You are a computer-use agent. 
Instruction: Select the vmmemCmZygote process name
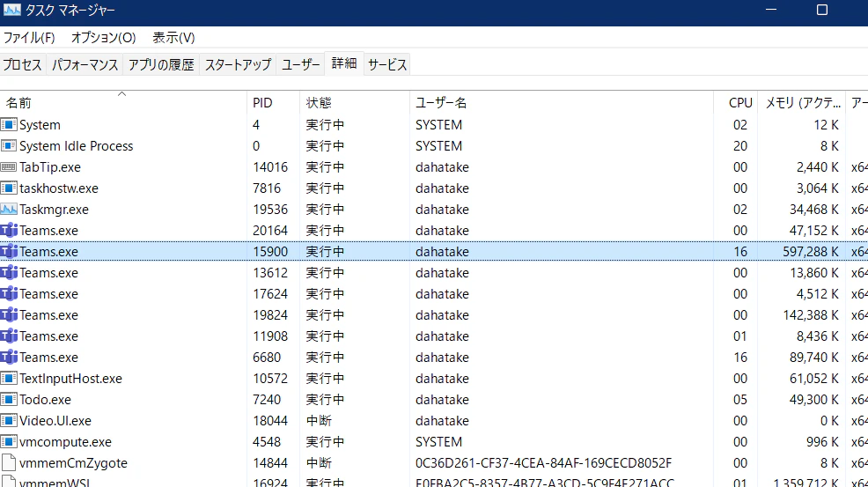pos(74,463)
